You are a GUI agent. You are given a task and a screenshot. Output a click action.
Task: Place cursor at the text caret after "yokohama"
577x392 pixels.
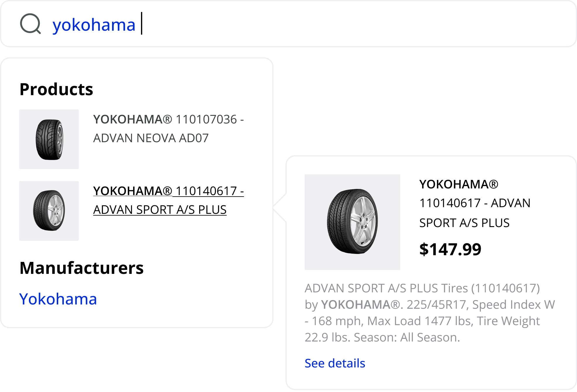142,24
